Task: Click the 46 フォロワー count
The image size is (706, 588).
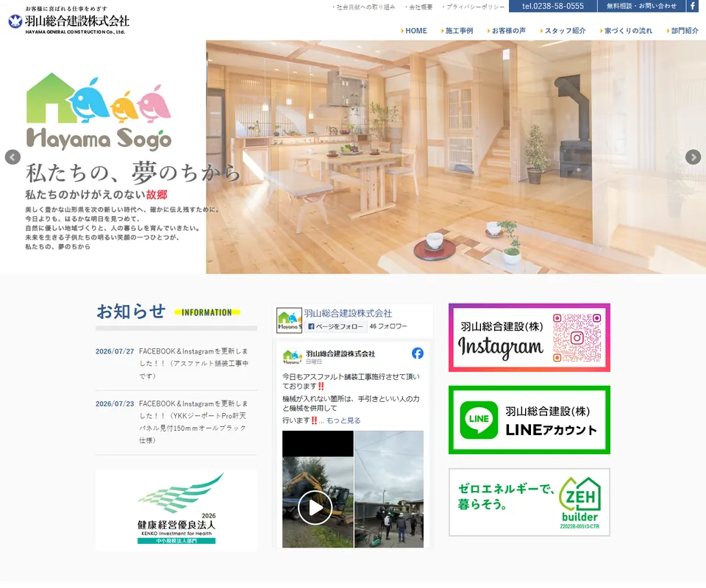Action: click(388, 326)
